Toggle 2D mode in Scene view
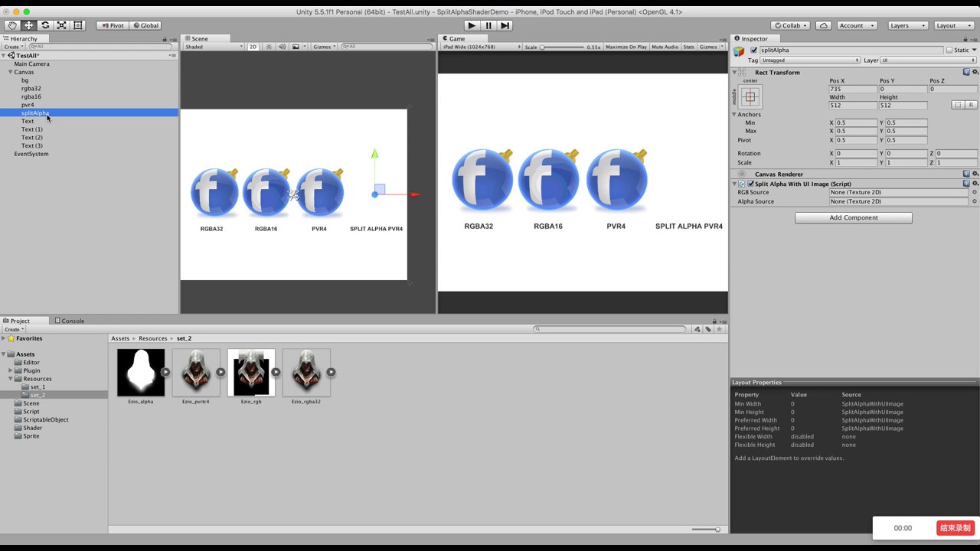 click(x=253, y=47)
